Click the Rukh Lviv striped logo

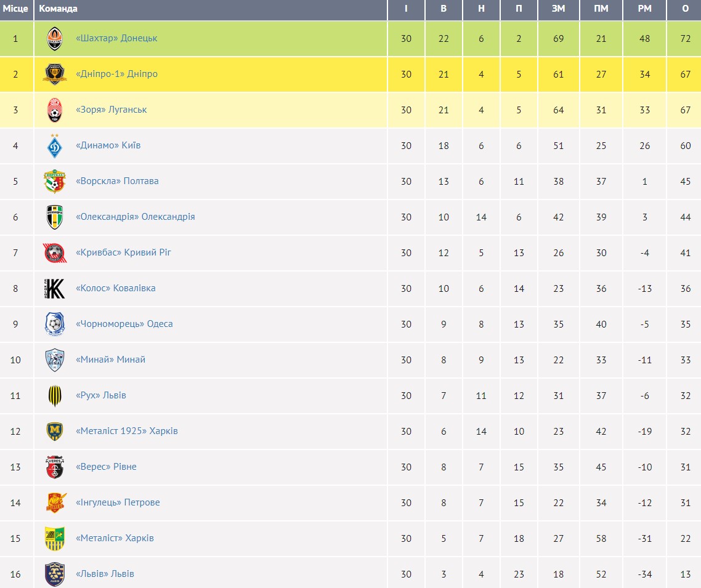[x=55, y=396]
